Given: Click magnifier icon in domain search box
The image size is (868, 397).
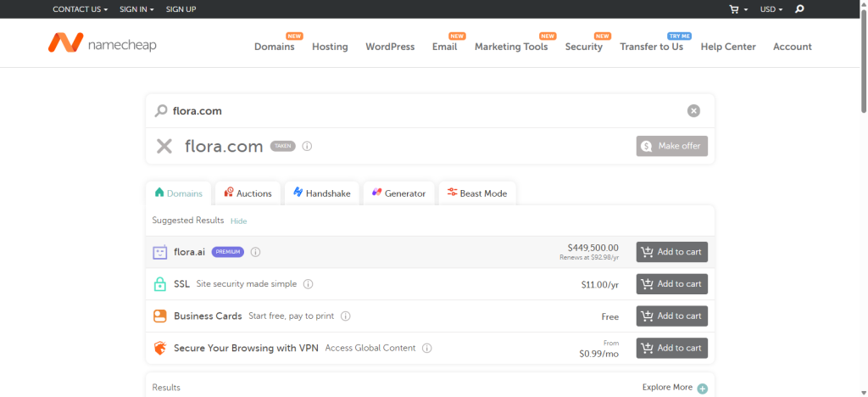Looking at the screenshot, I should point(160,111).
